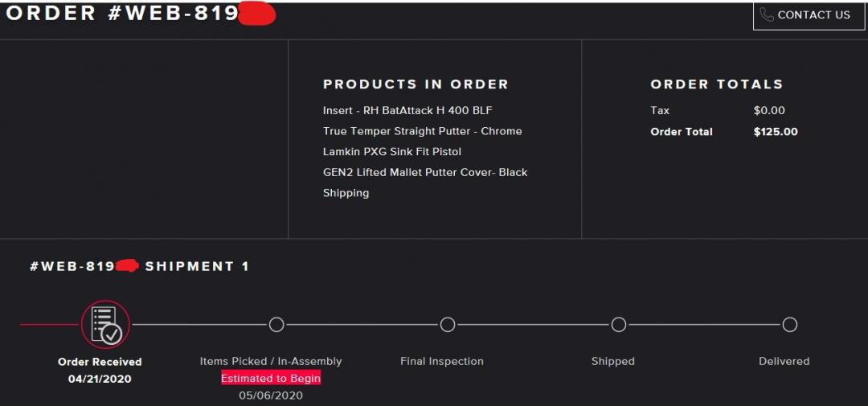This screenshot has height=406, width=868.
Task: Open the Insert - RH BatAttack H 400 BLF product
Action: (407, 110)
